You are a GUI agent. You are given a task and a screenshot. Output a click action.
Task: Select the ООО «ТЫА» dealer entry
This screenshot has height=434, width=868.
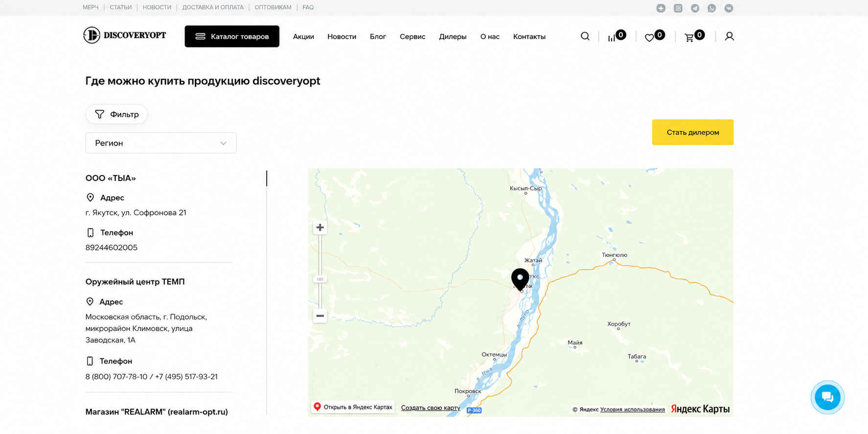(111, 178)
